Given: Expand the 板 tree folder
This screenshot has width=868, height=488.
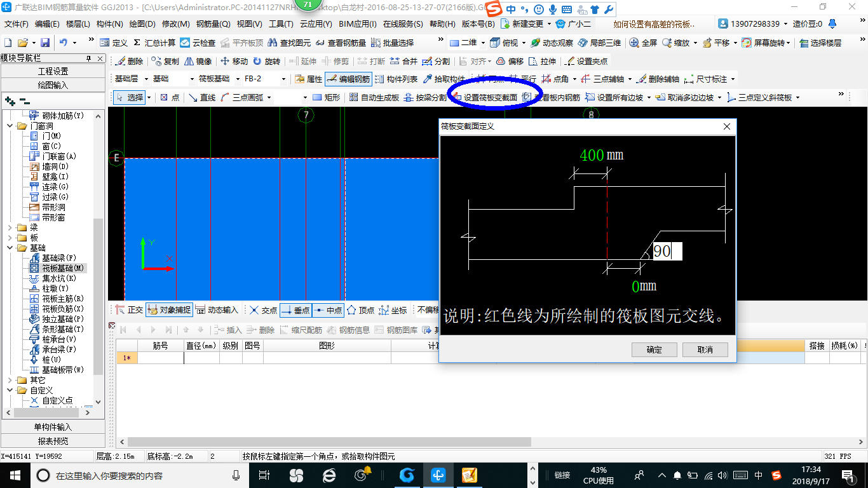Looking at the screenshot, I should coord(11,238).
